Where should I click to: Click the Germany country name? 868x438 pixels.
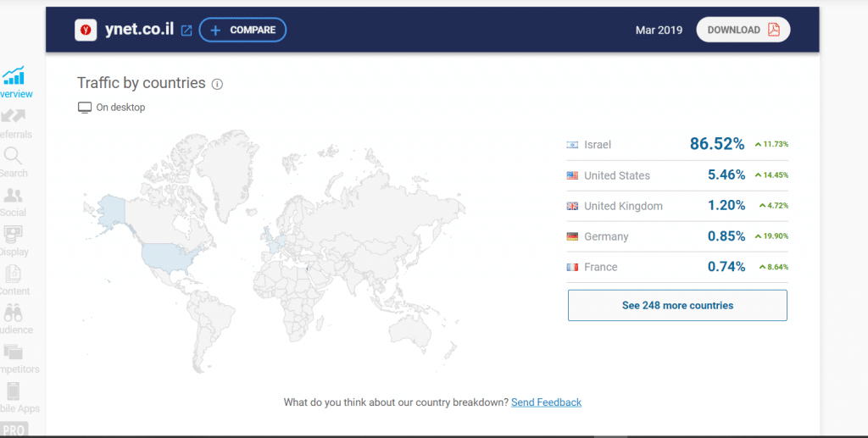click(x=606, y=236)
